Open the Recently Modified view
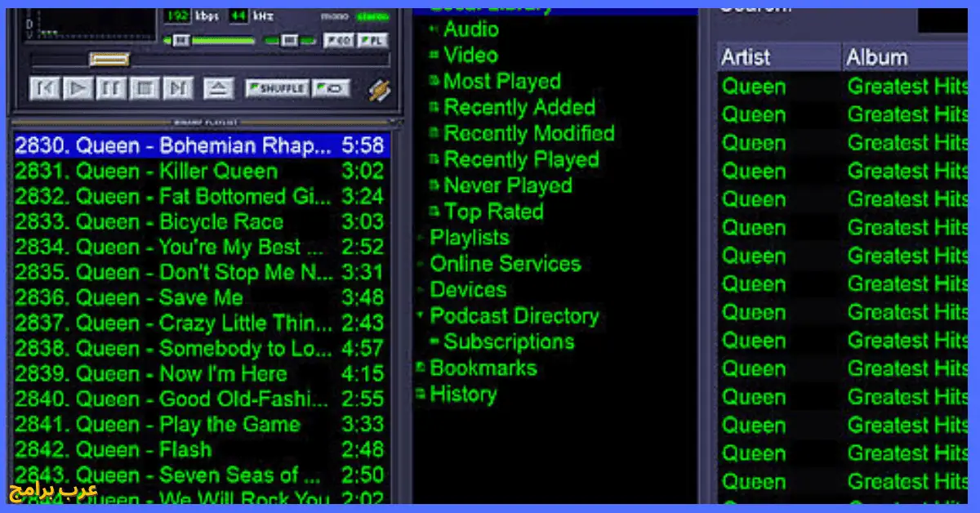The image size is (980, 513). 529,133
